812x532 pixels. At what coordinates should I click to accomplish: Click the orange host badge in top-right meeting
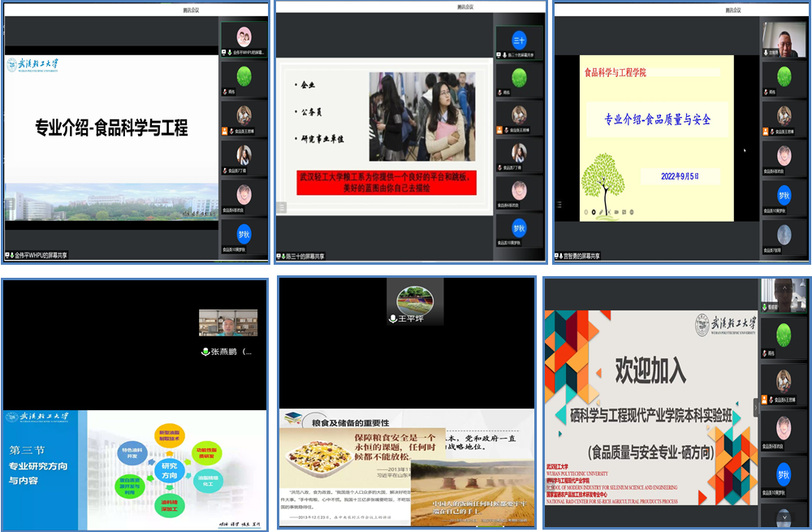point(765,131)
